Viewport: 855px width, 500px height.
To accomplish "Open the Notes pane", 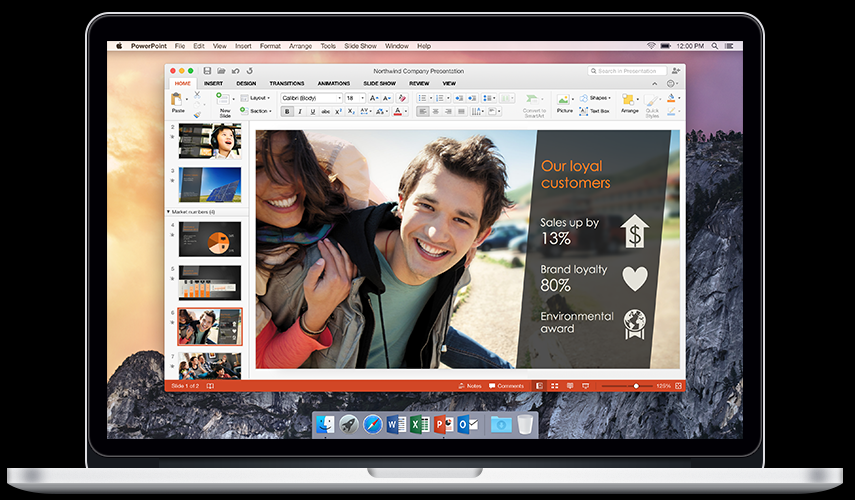I will [x=470, y=385].
